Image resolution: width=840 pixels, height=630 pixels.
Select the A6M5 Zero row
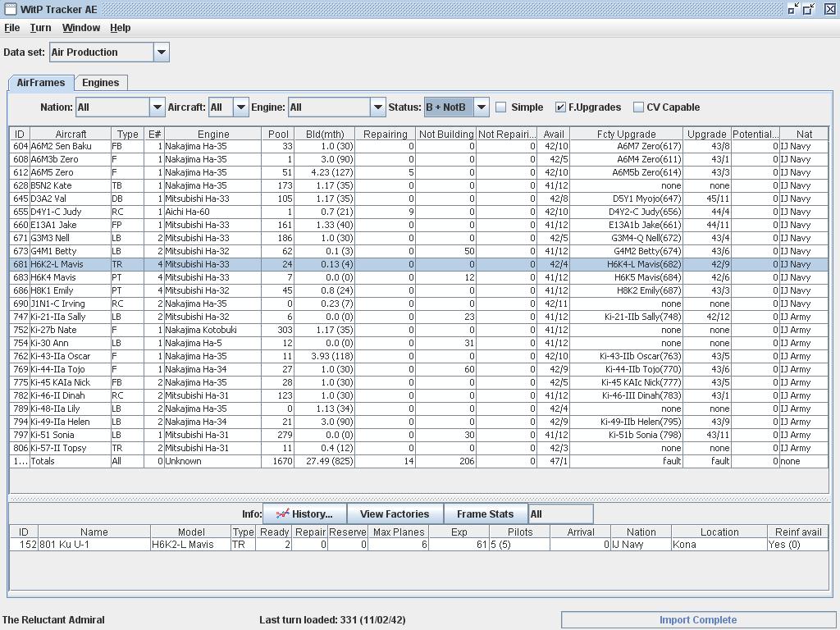[x=419, y=172]
